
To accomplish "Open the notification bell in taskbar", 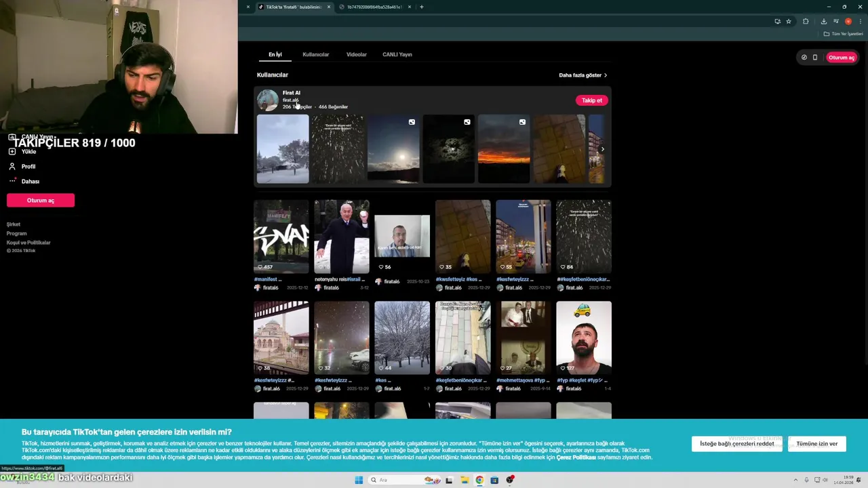I will pyautogui.click(x=860, y=480).
